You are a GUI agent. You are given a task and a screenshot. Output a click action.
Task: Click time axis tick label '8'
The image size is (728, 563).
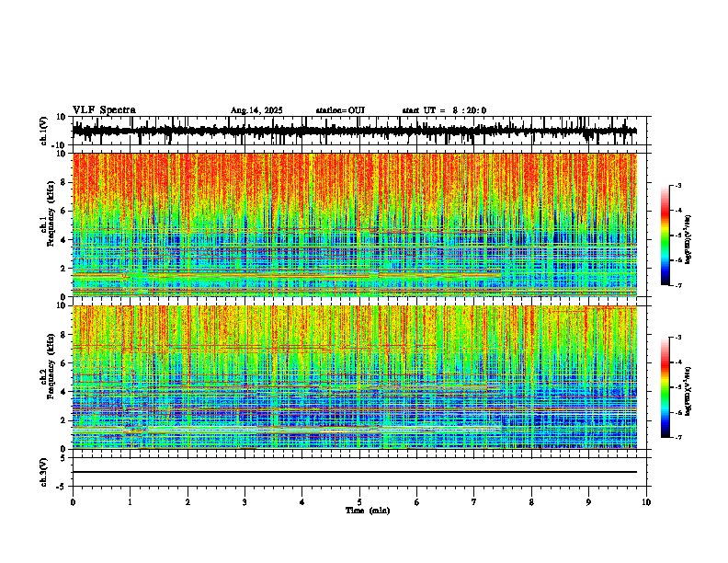pos(531,502)
